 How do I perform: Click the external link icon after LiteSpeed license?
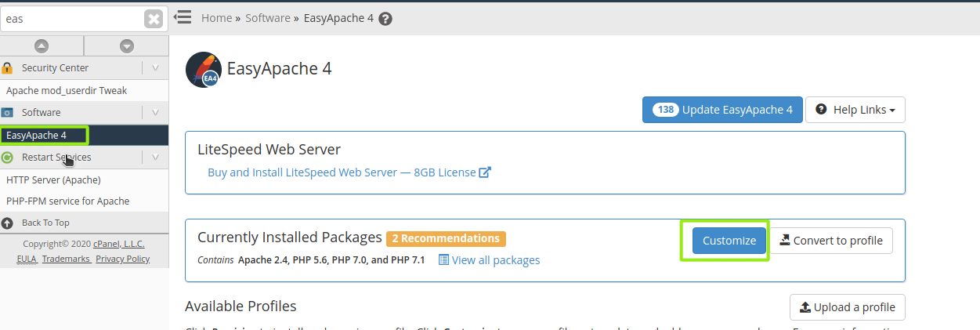[x=485, y=172]
